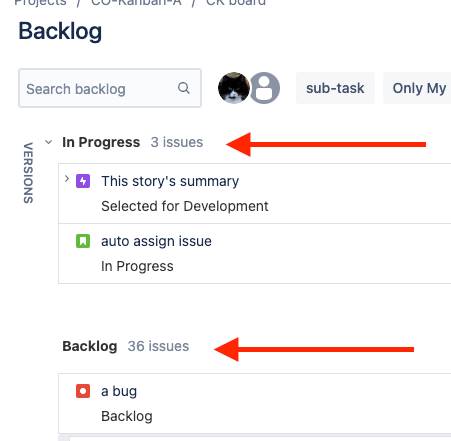
Task: Click the green story bookmark icon
Action: click(83, 241)
